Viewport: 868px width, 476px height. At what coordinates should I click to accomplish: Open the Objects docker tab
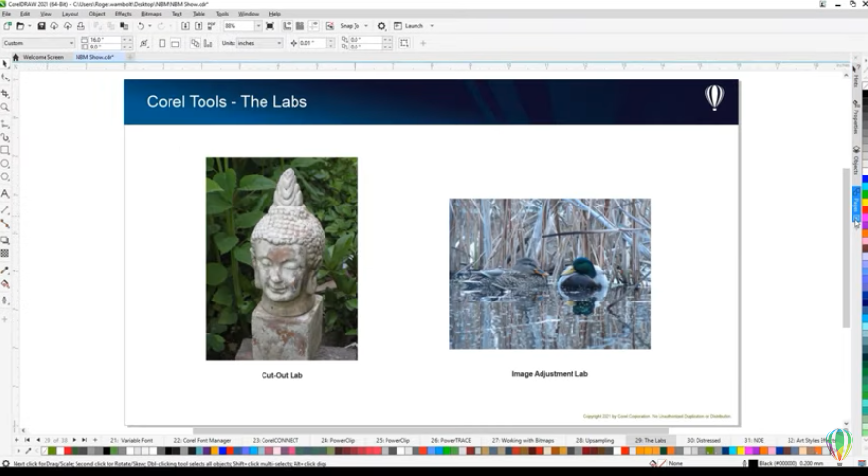pyautogui.click(x=856, y=160)
